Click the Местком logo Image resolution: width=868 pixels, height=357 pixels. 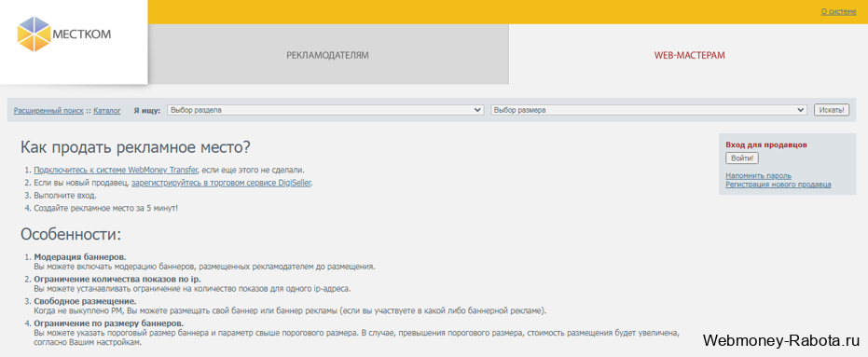[x=64, y=34]
